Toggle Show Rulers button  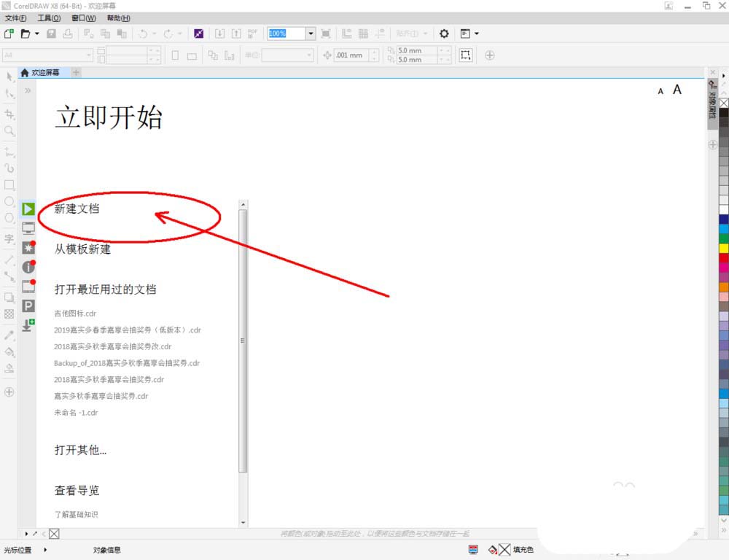coord(347,34)
